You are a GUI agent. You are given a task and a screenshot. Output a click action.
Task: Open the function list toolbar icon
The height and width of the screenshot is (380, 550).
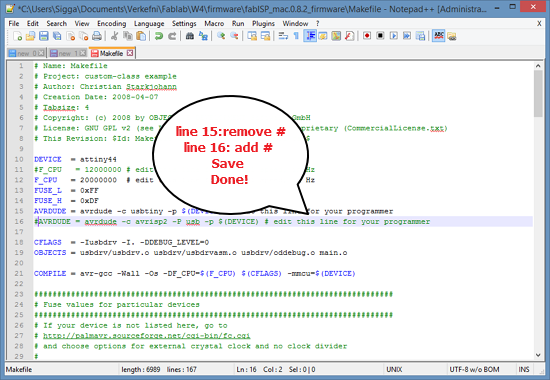pos(349,36)
